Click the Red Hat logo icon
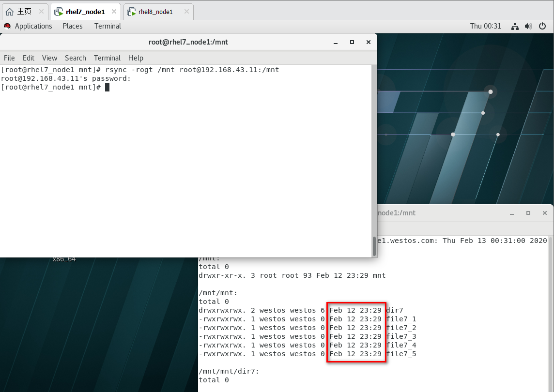 7,26
